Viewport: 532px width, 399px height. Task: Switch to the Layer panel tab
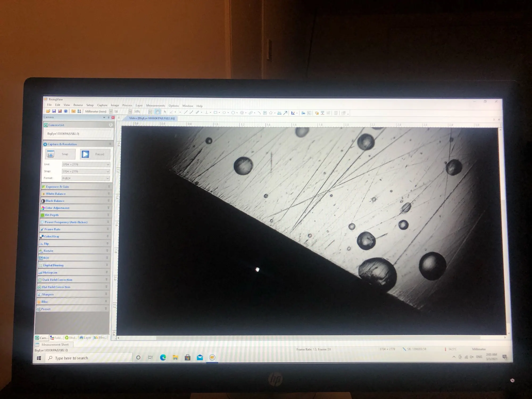(85, 338)
